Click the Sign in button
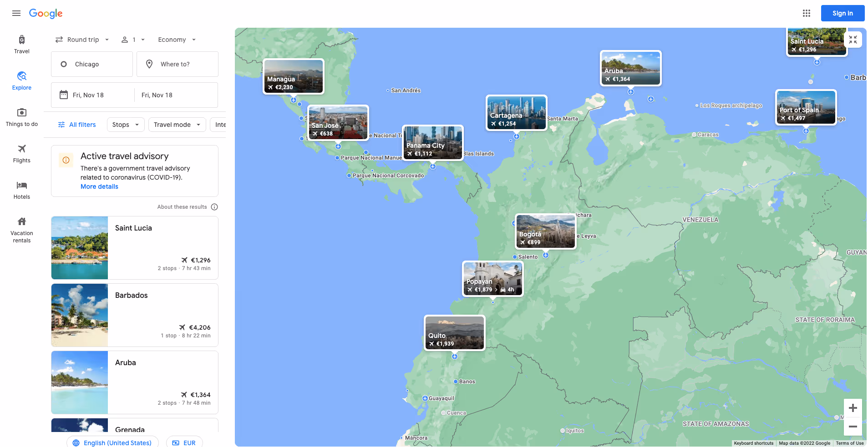This screenshot has height=447, width=868. tap(843, 13)
